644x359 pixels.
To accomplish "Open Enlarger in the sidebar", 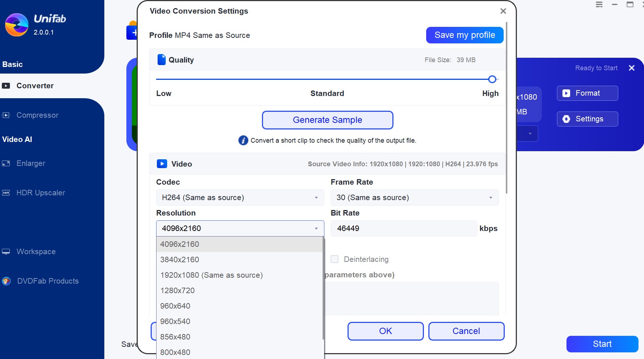I will 31,163.
